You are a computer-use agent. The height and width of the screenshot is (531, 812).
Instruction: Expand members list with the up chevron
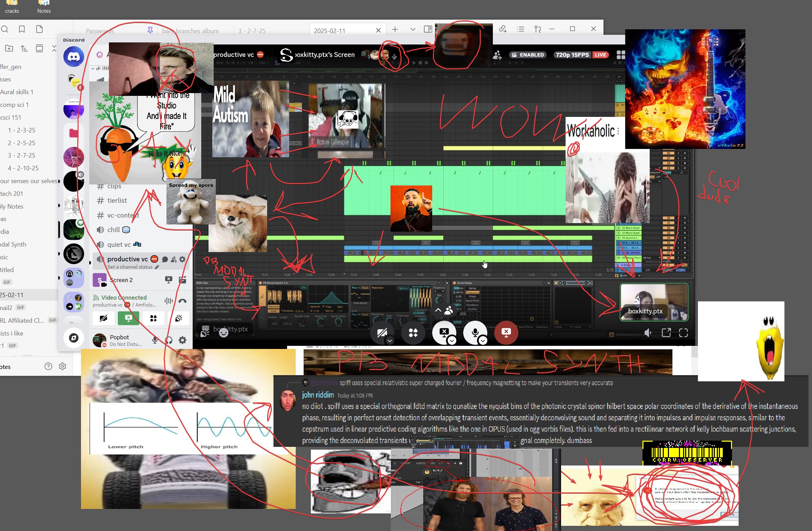coord(438,310)
